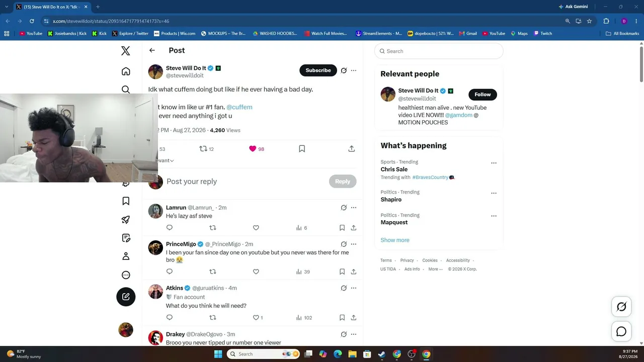Image resolution: width=644 pixels, height=362 pixels.
Task: Open more options on Lamrun's reply
Action: (x=354, y=208)
